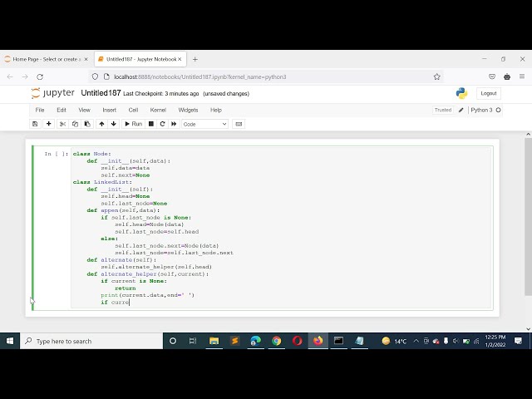The image size is (532, 399).
Task: Save the notebook with the save icon
Action: point(35,124)
